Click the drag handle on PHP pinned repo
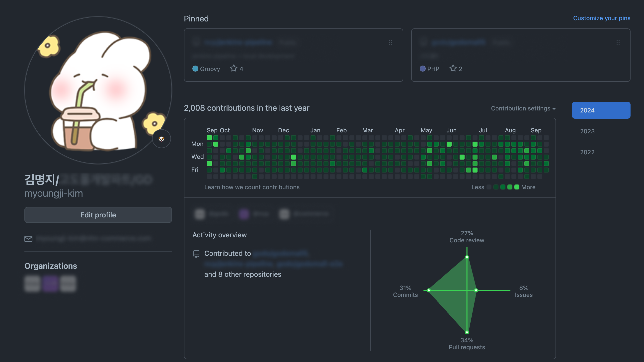The width and height of the screenshot is (644, 362). pyautogui.click(x=618, y=42)
